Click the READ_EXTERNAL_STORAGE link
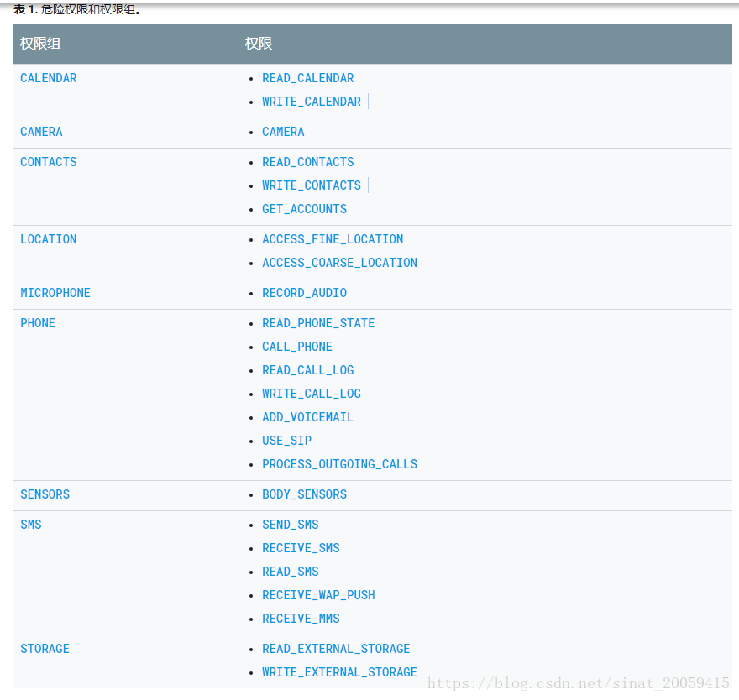The width and height of the screenshot is (739, 700). [x=336, y=649]
